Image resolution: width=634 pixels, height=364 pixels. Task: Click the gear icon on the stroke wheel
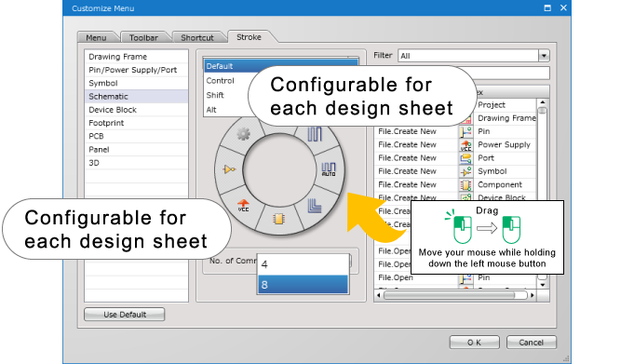coord(243,134)
